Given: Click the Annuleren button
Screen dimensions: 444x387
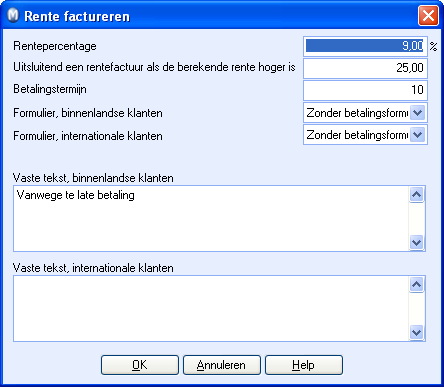Looking at the screenshot, I should pyautogui.click(x=222, y=365).
